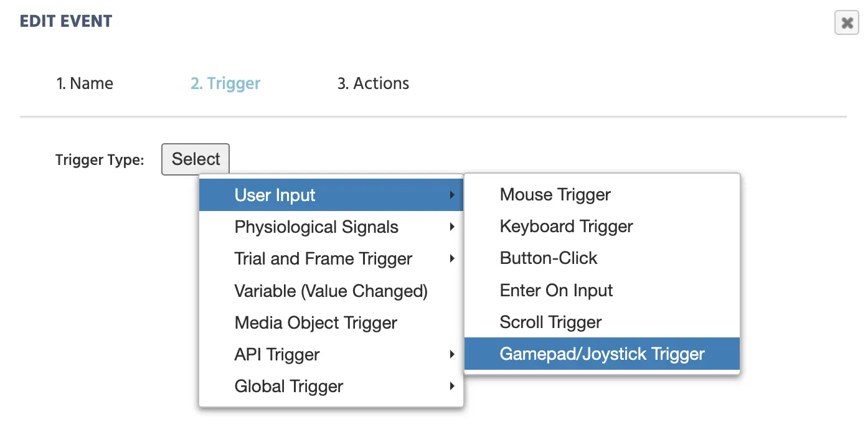Viewport: 868px width, 432px height.
Task: Pick the Button-Click trigger
Action: click(x=602, y=258)
